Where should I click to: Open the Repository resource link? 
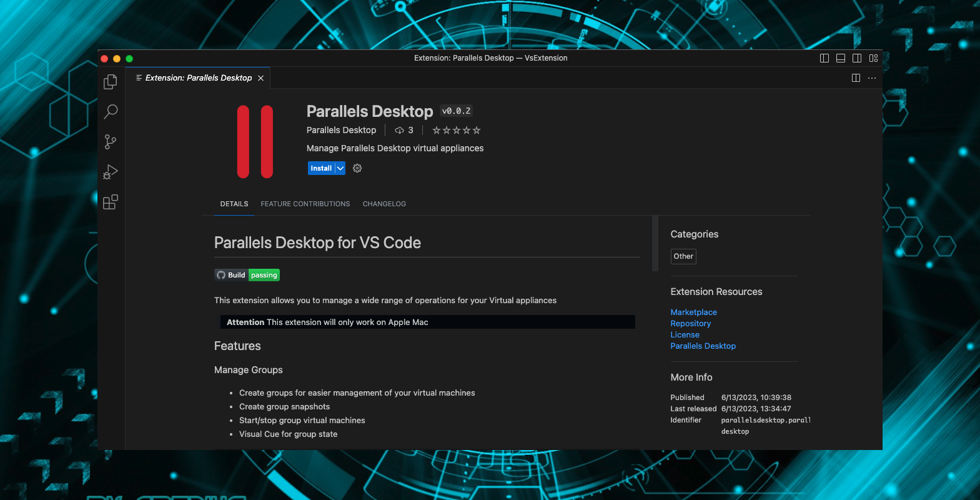pyautogui.click(x=690, y=323)
